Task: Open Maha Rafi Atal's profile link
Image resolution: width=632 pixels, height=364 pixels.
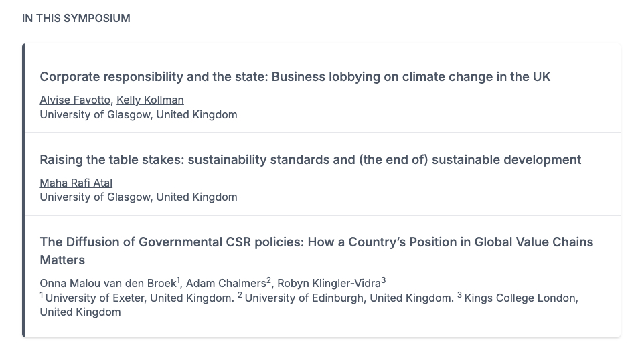Action: [76, 183]
